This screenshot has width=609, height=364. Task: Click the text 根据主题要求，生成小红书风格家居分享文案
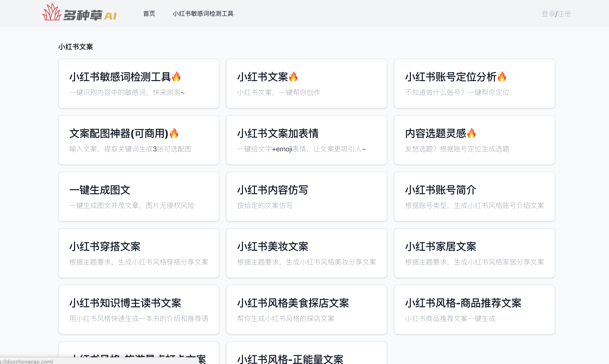(474, 262)
